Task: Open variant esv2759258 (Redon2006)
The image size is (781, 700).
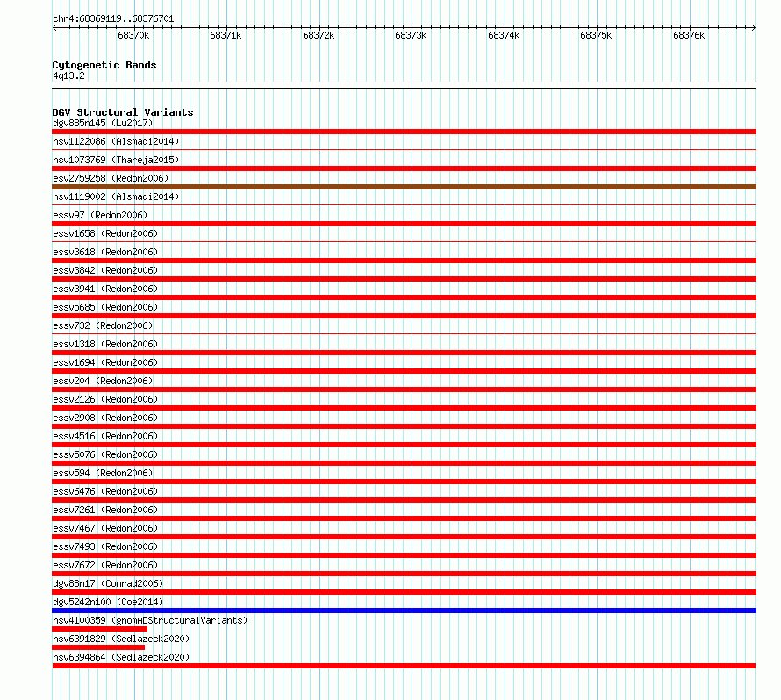Action: (111, 178)
